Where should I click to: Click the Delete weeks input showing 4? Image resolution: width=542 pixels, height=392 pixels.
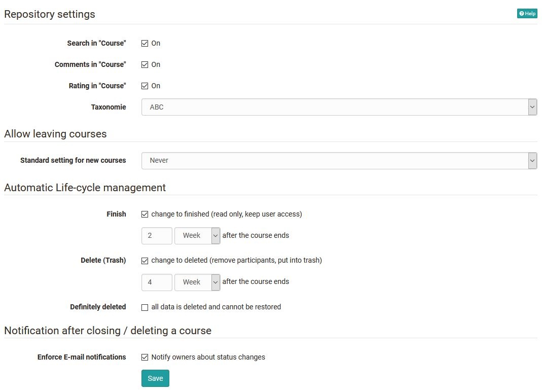coord(156,282)
